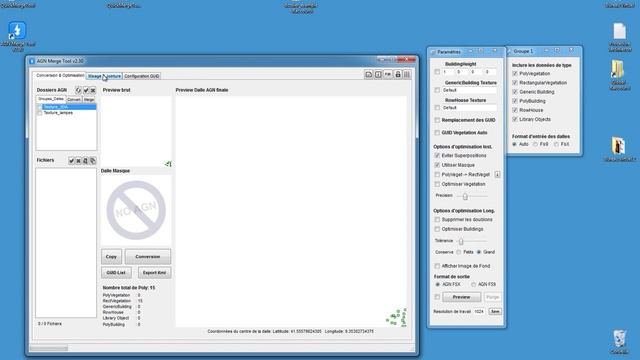This screenshot has height=360, width=640.
Task: Uncheck PolyVegetation in Groupe 1 window
Action: coord(515,74)
